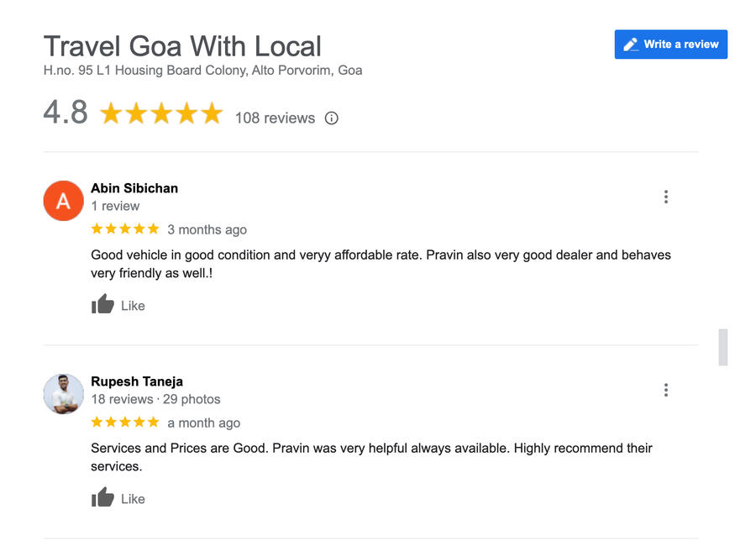This screenshot has height=557, width=756.
Task: Like Abin Sibichan's review with the thumbs-up icon
Action: pos(102,305)
